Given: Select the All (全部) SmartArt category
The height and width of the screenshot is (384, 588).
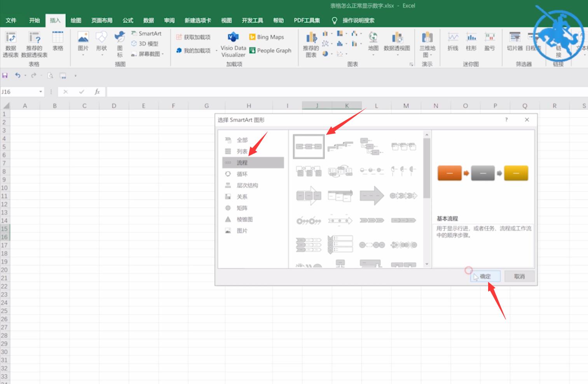Looking at the screenshot, I should 253,140.
